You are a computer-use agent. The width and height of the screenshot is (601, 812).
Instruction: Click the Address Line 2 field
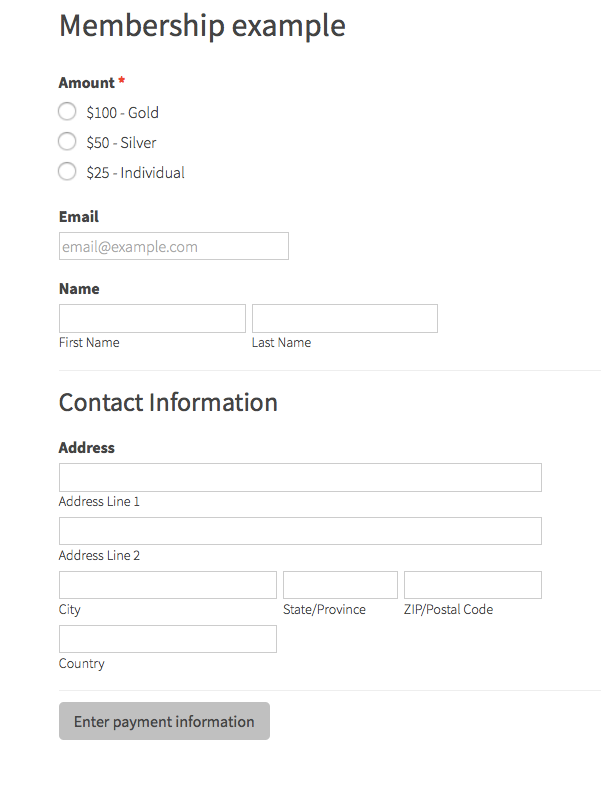coord(300,531)
